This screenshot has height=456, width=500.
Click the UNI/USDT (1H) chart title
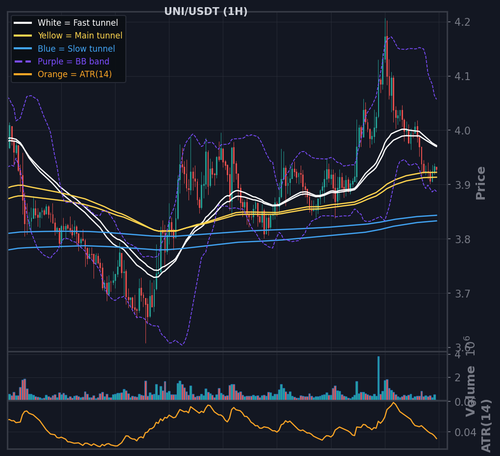pos(206,11)
